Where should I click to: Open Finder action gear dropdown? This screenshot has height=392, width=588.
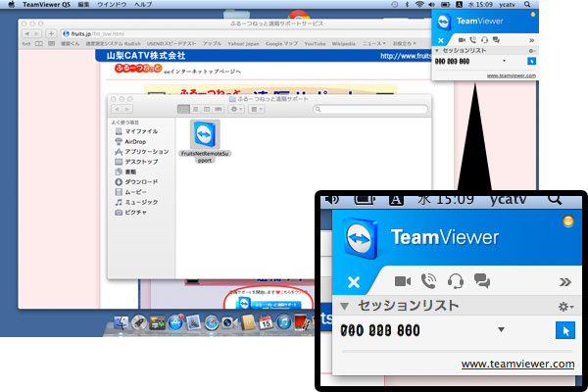coord(236,109)
